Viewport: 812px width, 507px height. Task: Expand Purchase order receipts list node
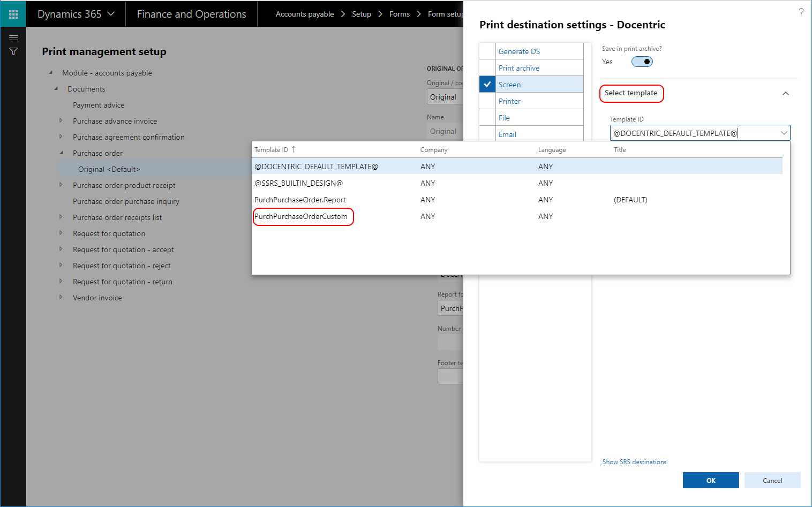(x=61, y=217)
